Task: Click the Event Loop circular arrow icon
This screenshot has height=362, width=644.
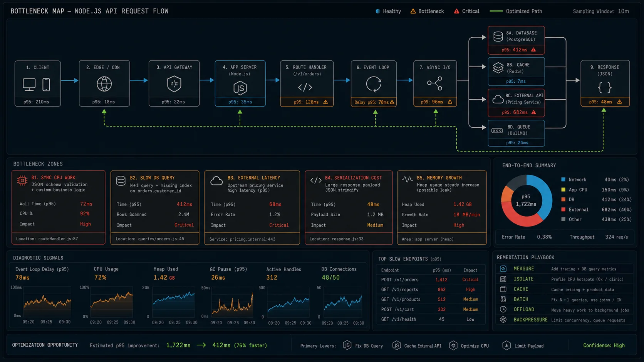Action: [x=373, y=84]
